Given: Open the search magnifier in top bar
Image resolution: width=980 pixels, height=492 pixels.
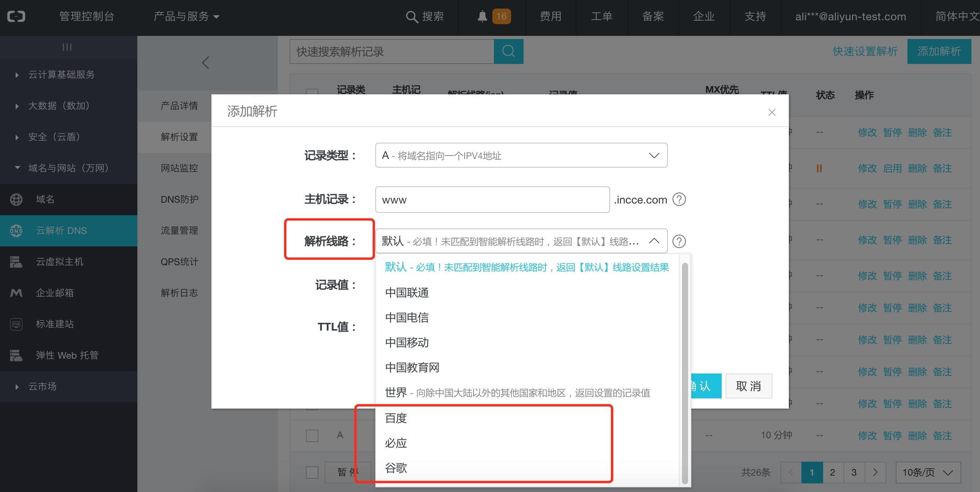Looking at the screenshot, I should [412, 17].
